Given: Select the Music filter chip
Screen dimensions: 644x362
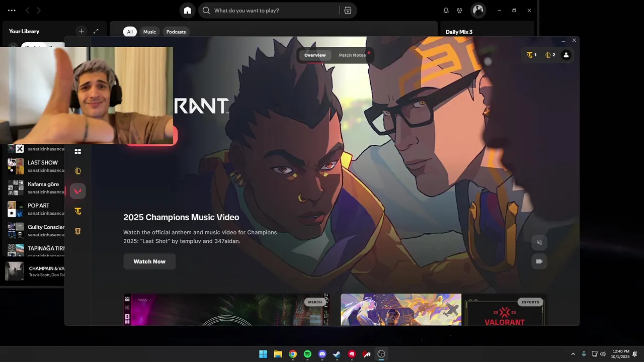Looking at the screenshot, I should (x=149, y=32).
